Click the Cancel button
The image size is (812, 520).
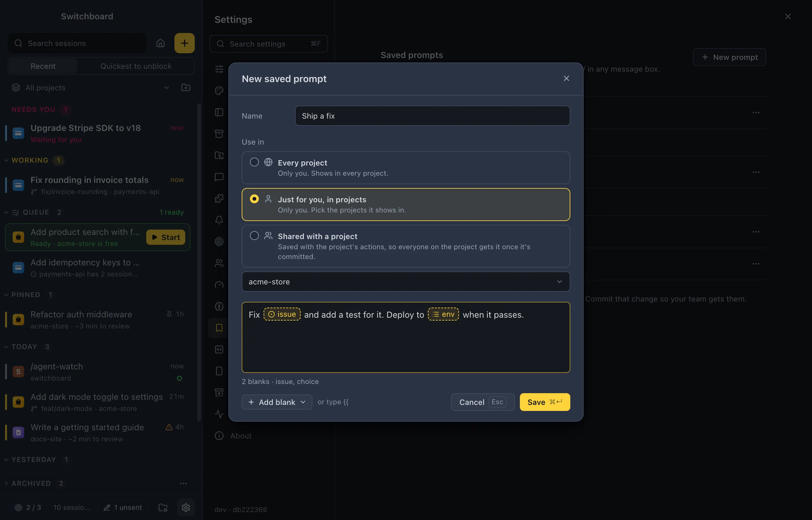pos(483,402)
